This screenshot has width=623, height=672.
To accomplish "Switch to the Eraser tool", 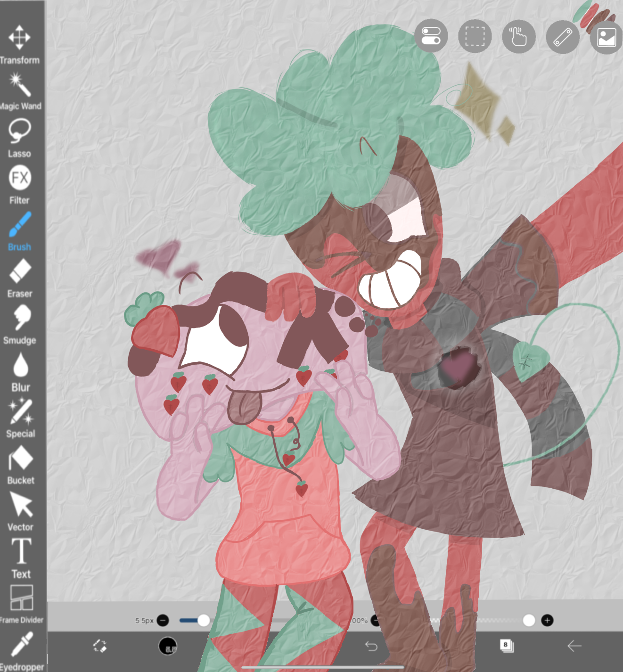I will 20,271.
